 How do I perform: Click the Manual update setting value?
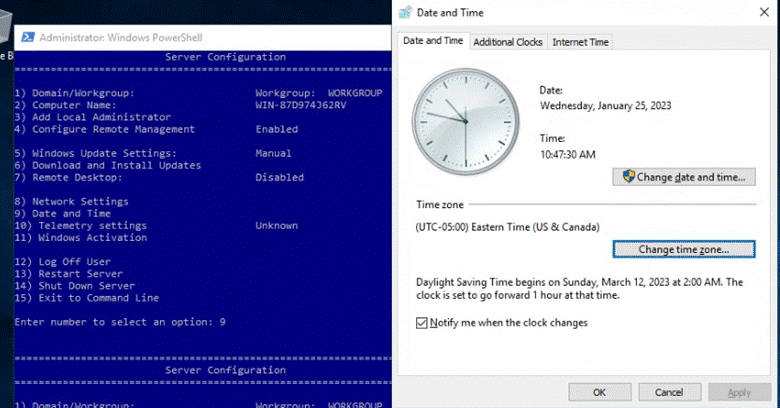tap(273, 153)
